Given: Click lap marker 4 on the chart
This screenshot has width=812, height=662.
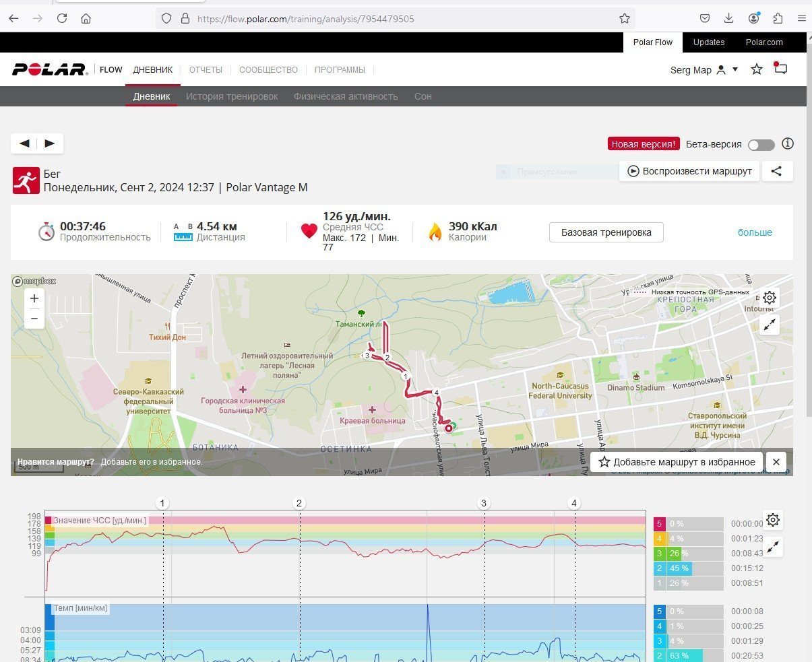Looking at the screenshot, I should 574,503.
